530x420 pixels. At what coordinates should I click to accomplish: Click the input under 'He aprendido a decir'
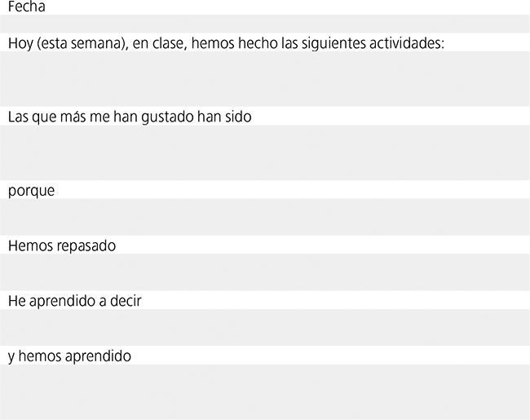[x=265, y=327]
